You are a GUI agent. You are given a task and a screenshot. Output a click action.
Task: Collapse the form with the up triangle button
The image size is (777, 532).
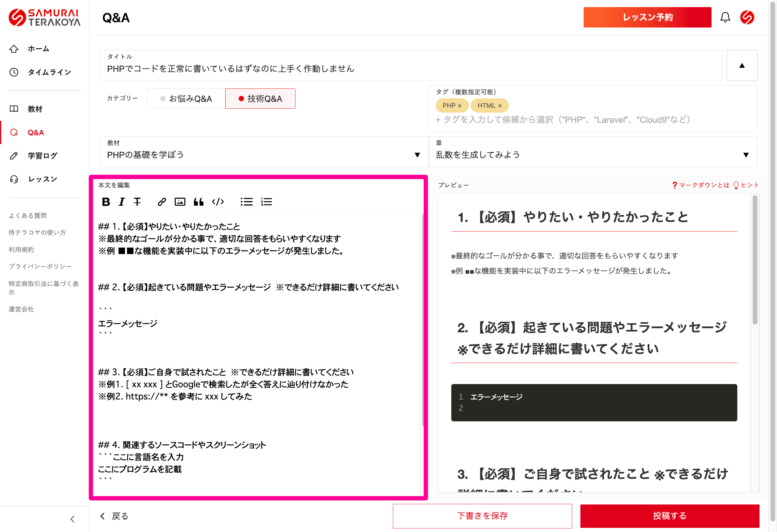pos(741,65)
